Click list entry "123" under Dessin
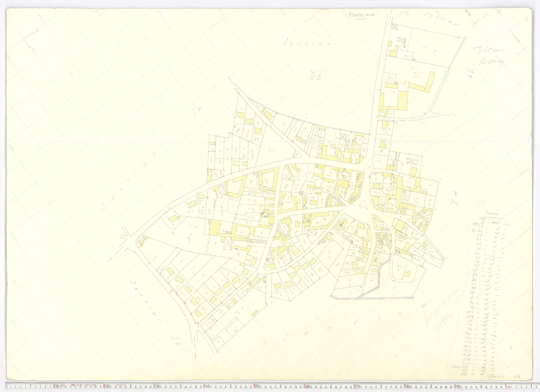 click(468, 342)
